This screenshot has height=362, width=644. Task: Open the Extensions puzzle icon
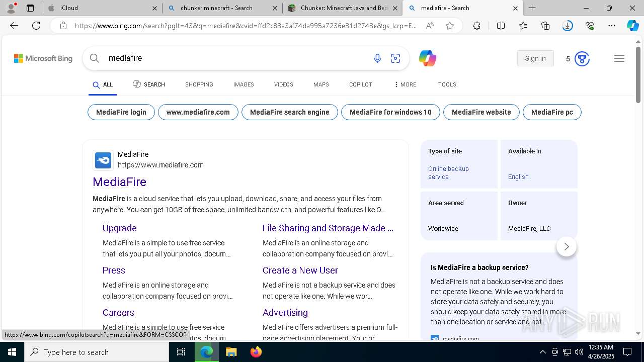476,26
